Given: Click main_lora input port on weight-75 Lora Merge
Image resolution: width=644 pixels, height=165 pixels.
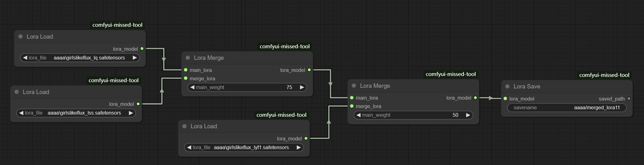Looking at the screenshot, I should pos(186,70).
